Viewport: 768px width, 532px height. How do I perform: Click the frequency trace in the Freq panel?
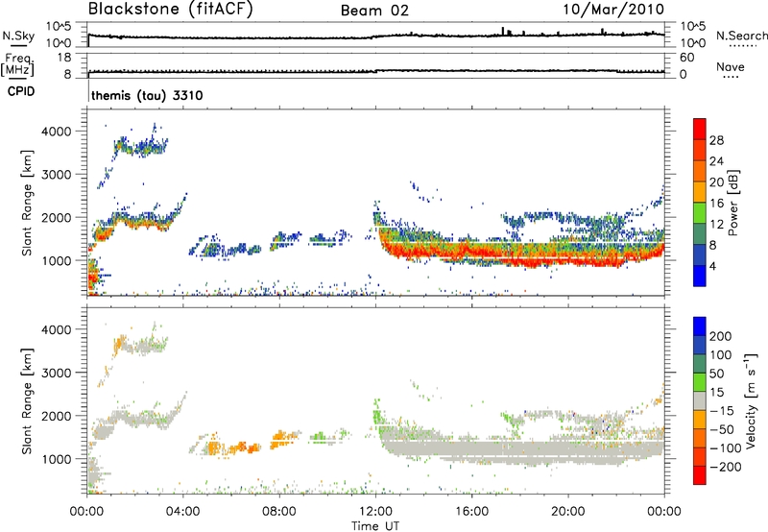click(x=375, y=71)
